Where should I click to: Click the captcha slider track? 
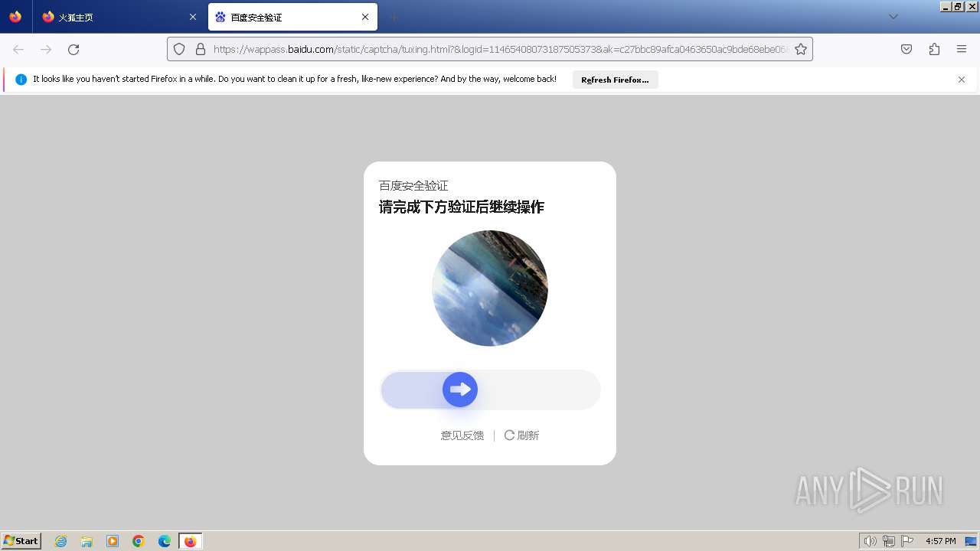point(490,390)
